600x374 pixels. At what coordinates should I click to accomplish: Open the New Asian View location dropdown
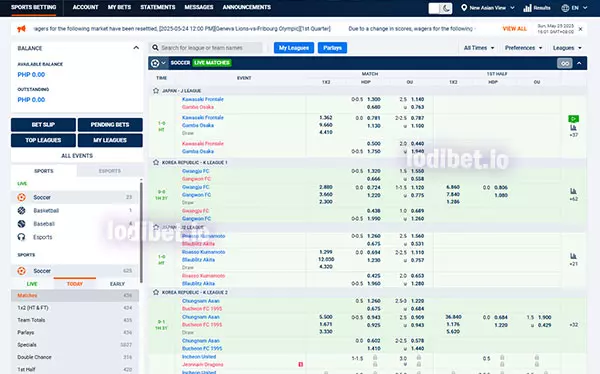[x=488, y=8]
